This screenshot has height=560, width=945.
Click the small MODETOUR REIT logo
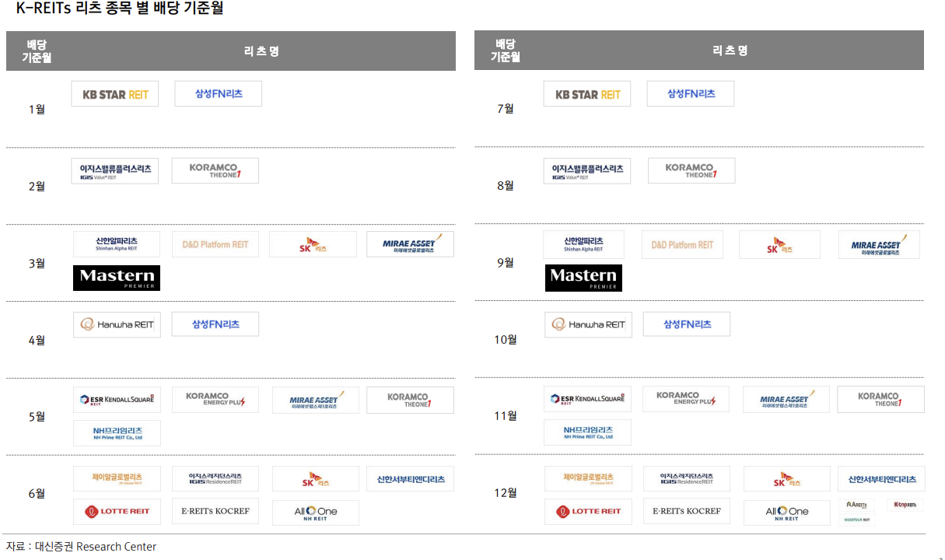tap(857, 520)
